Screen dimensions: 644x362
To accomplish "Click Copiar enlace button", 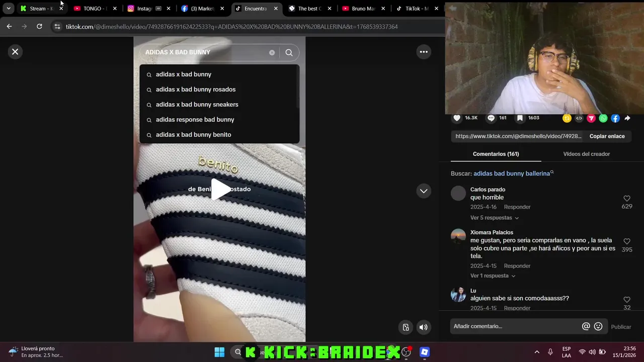I will point(607,136).
